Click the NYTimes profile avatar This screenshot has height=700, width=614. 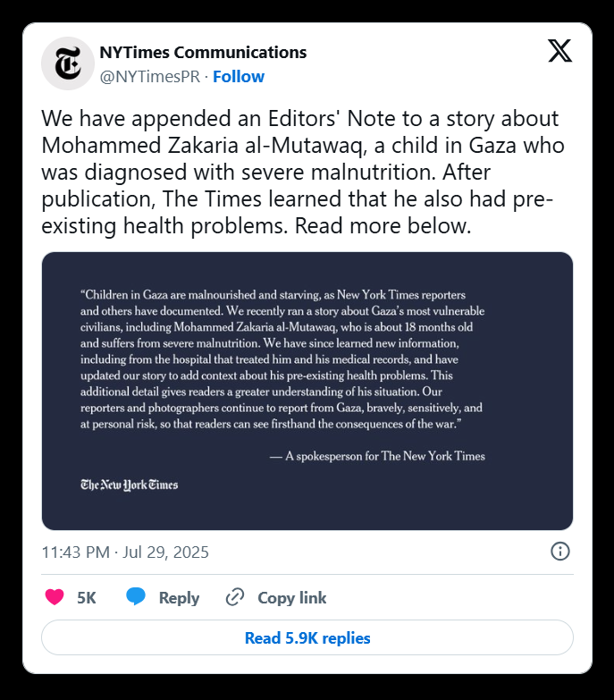pyautogui.click(x=68, y=63)
